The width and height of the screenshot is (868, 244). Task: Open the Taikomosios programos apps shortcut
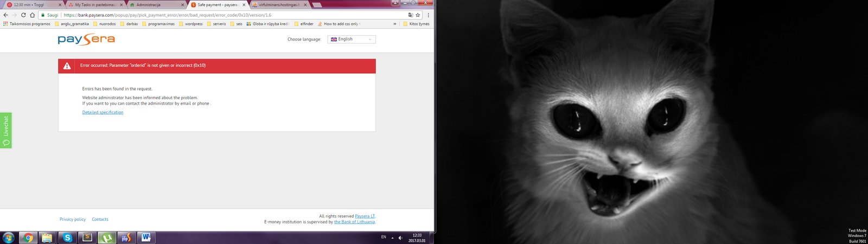[x=27, y=24]
